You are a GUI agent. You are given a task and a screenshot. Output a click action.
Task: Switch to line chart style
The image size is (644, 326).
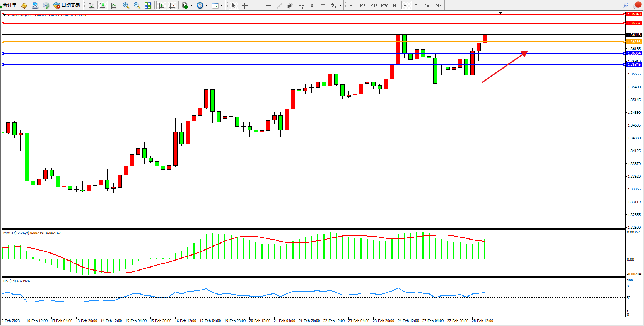[x=113, y=5]
